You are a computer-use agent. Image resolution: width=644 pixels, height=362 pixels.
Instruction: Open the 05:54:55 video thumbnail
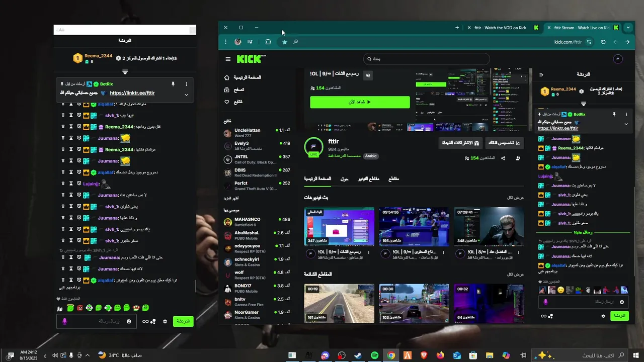[414, 227]
